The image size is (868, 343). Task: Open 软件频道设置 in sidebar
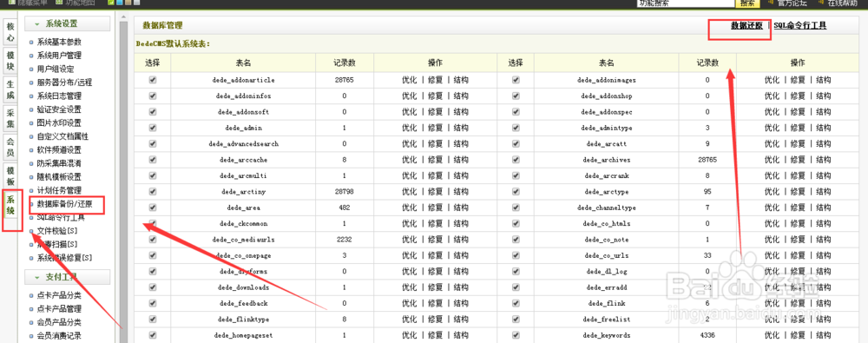(x=59, y=149)
